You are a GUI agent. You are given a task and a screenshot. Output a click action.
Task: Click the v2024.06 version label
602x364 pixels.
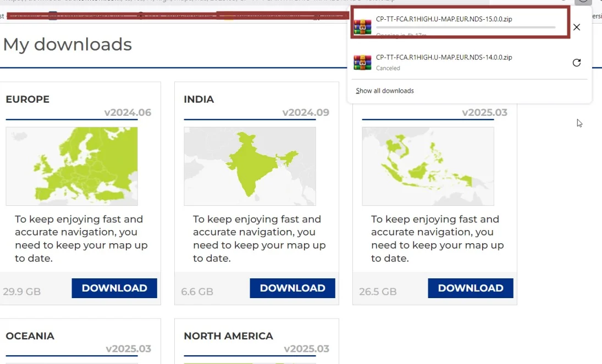coord(128,113)
